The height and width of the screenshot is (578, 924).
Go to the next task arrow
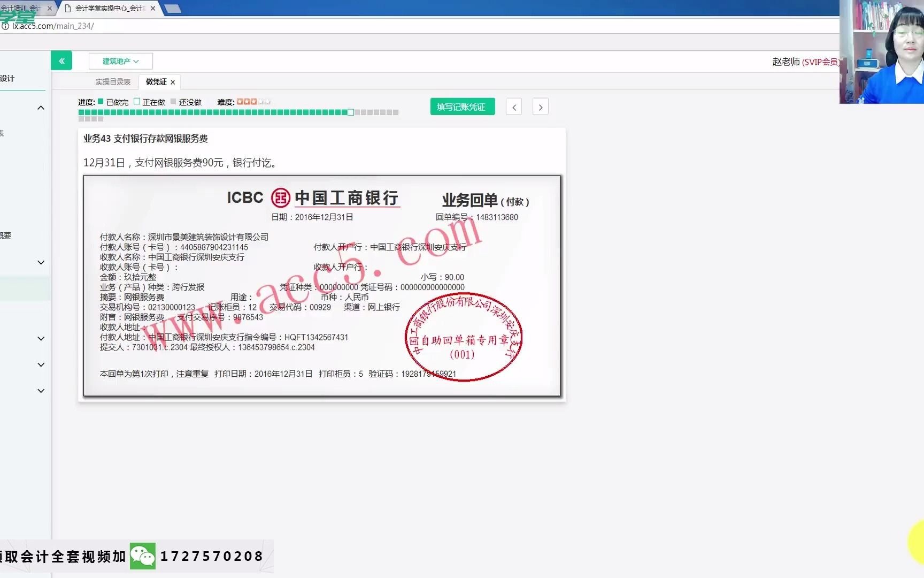click(x=541, y=107)
